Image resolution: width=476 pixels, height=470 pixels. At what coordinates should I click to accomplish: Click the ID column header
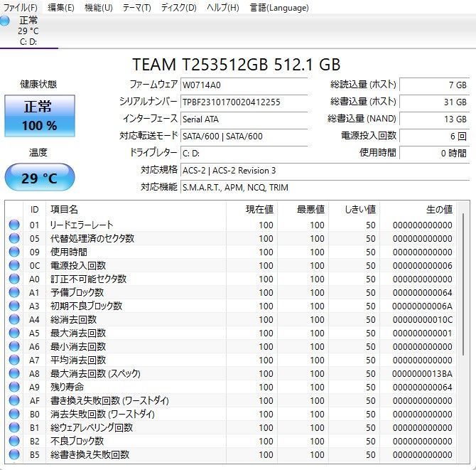34,209
